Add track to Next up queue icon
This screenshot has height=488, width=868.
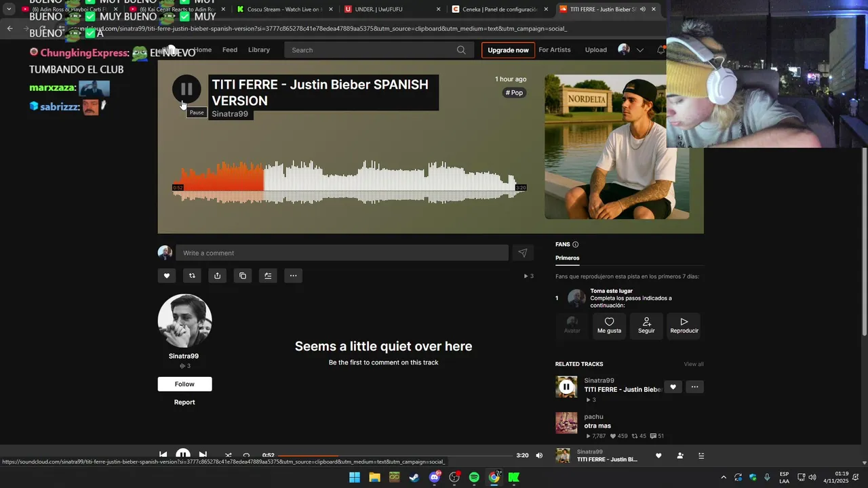coord(268,276)
